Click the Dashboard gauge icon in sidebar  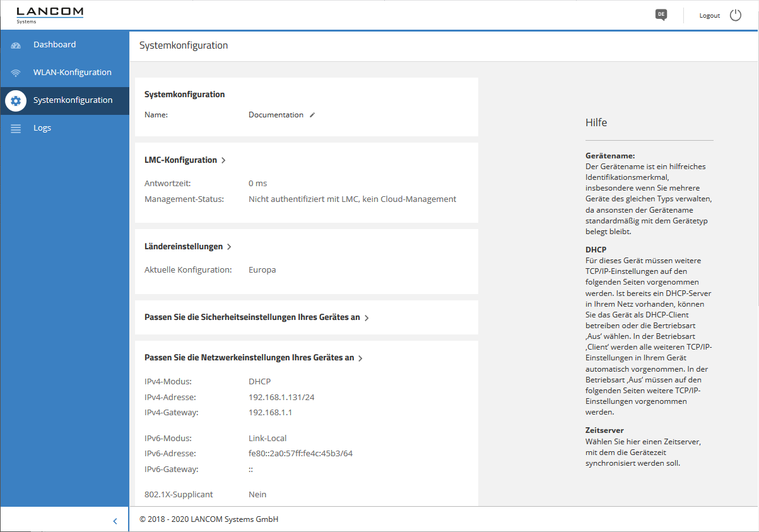pos(16,45)
